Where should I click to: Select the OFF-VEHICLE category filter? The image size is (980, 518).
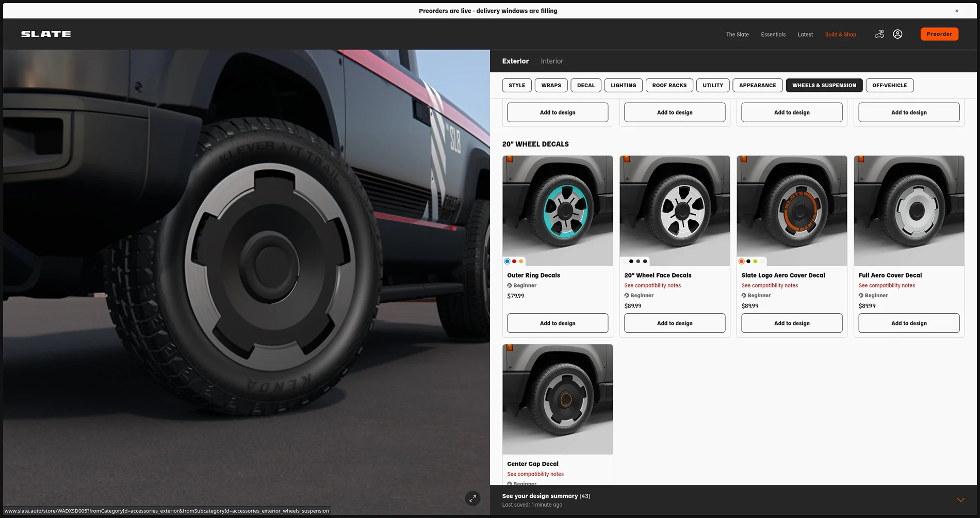(x=889, y=85)
